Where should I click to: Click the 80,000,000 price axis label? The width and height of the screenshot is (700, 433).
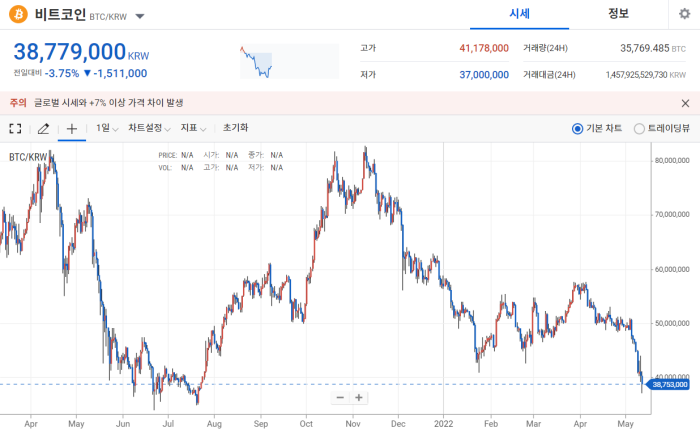pos(672,161)
